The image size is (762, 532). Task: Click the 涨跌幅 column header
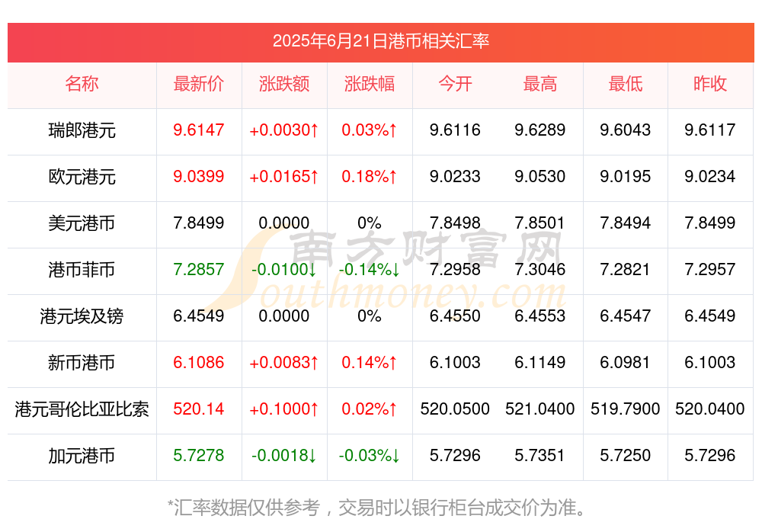pos(370,84)
